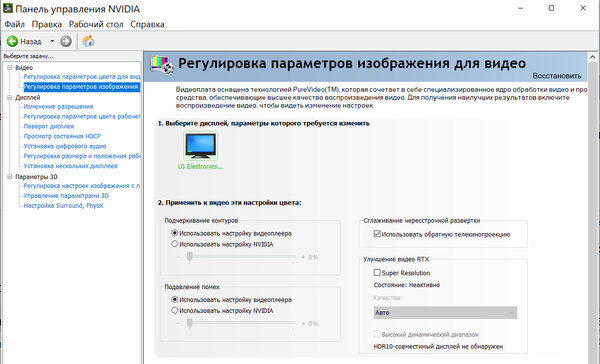
Task: Minimize the NVIDIA control panel window
Action: pos(520,8)
